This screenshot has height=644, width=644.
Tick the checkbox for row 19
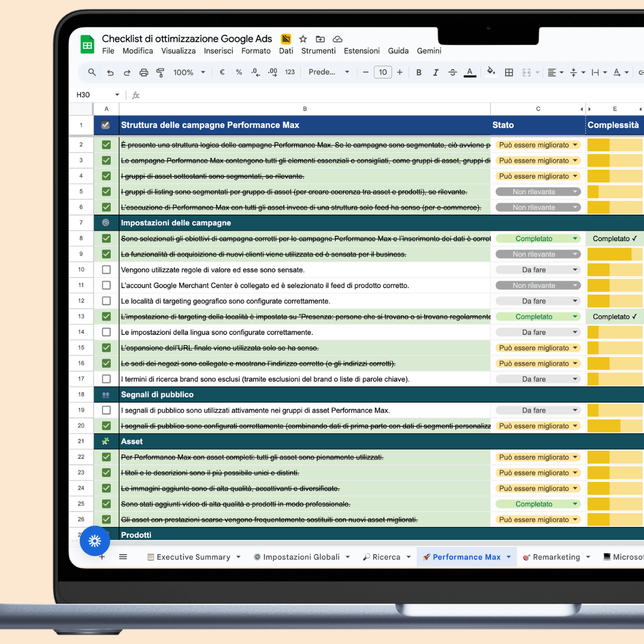106,411
